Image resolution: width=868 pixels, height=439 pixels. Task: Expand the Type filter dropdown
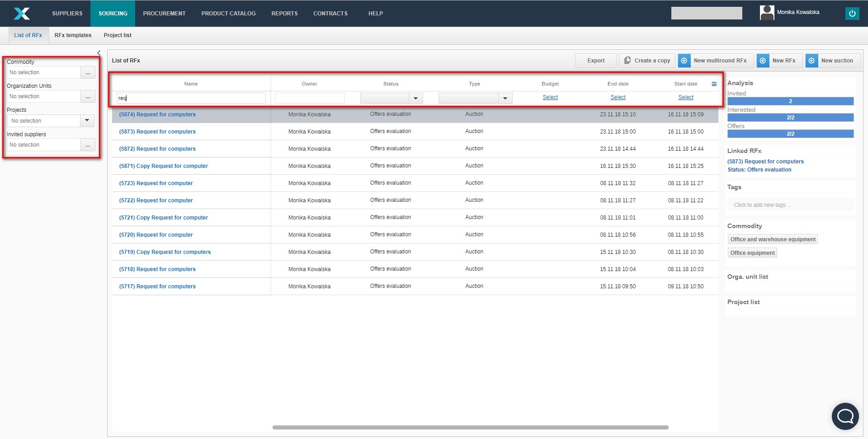coord(505,98)
